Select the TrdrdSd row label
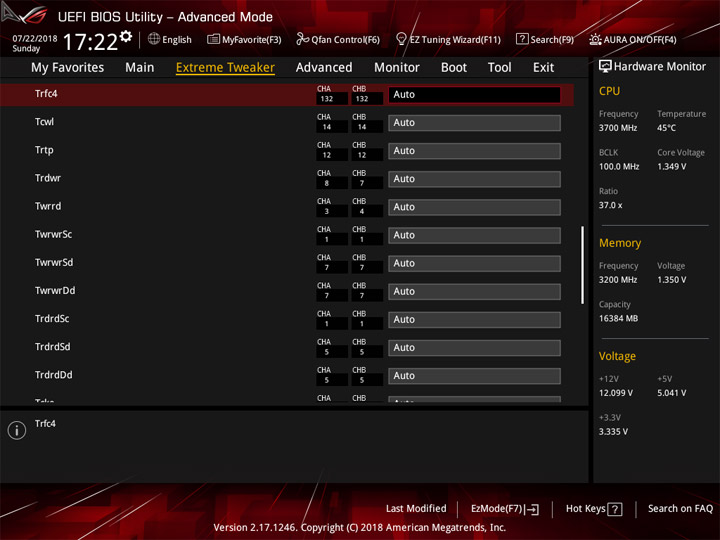The width and height of the screenshot is (720, 540). [x=52, y=347]
